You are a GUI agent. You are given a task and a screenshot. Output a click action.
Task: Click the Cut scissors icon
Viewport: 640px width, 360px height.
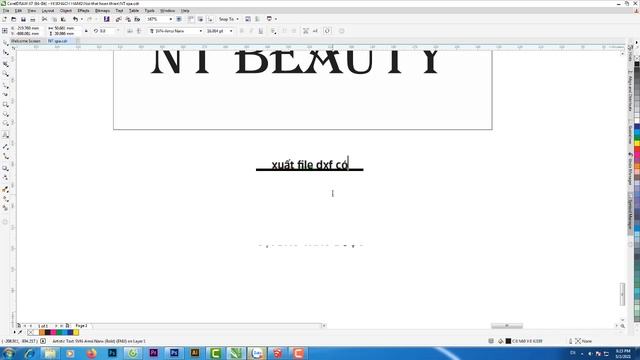pyautogui.click(x=44, y=19)
